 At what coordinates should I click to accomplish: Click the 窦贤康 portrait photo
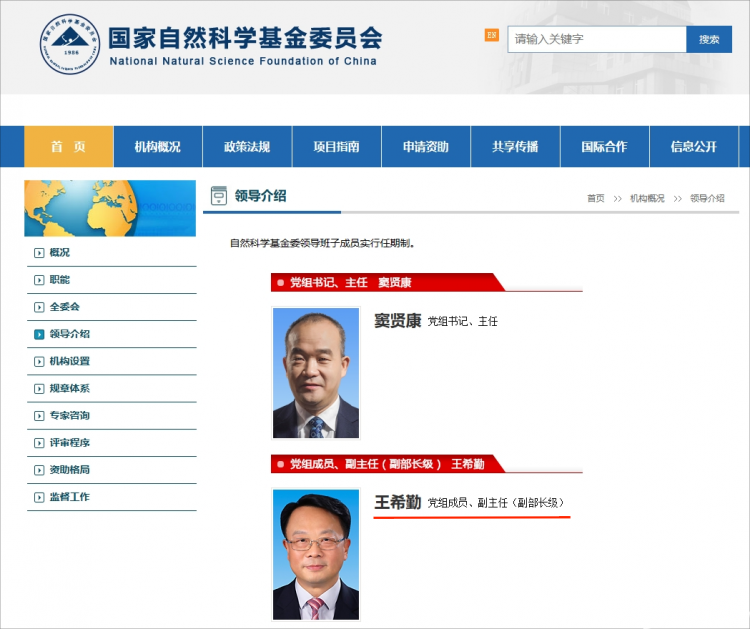coord(316,373)
